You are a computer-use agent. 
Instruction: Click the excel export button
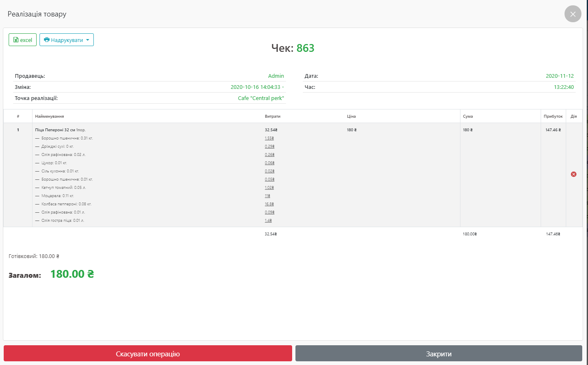[x=23, y=40]
